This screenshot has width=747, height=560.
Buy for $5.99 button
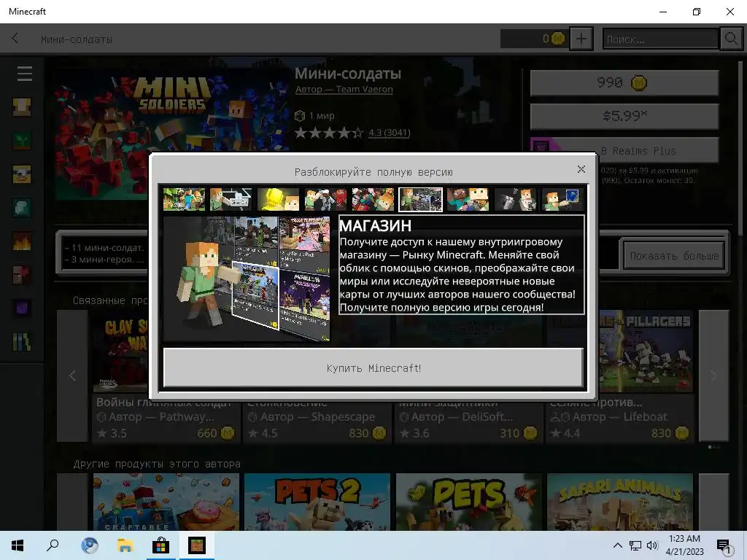(624, 116)
